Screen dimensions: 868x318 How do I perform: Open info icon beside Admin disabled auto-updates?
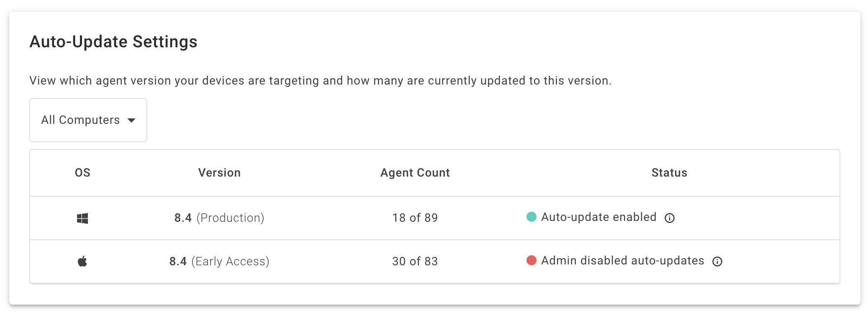pos(717,262)
